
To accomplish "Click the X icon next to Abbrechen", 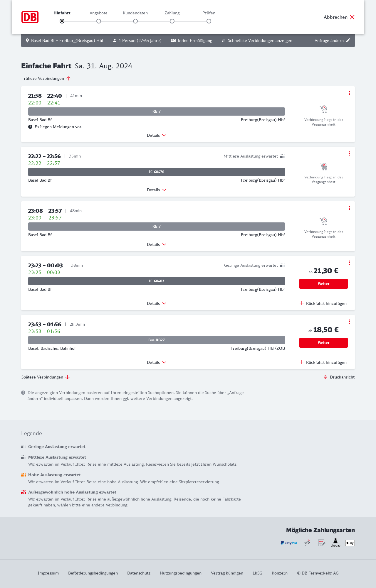I will (x=352, y=17).
